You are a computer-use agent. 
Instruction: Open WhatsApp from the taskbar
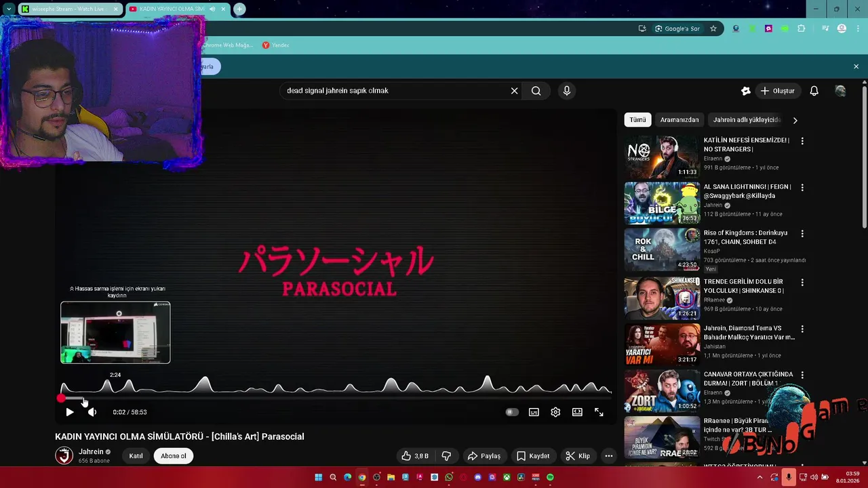(x=449, y=477)
